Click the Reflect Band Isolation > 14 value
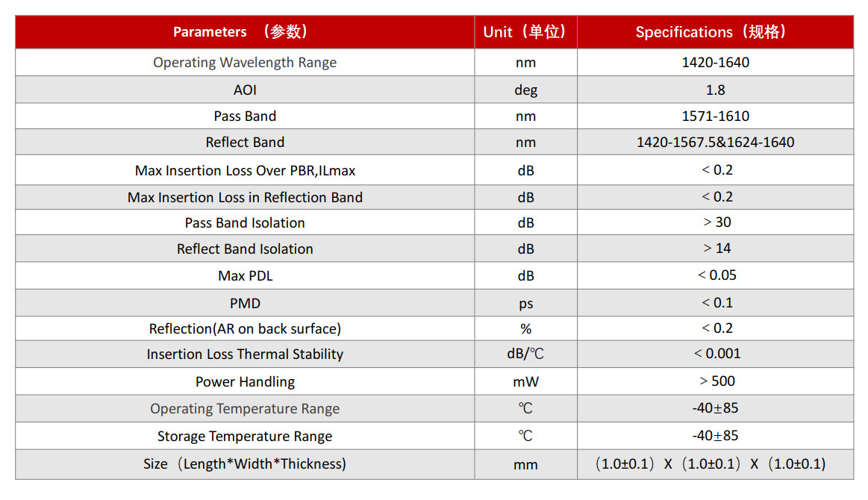 point(715,248)
